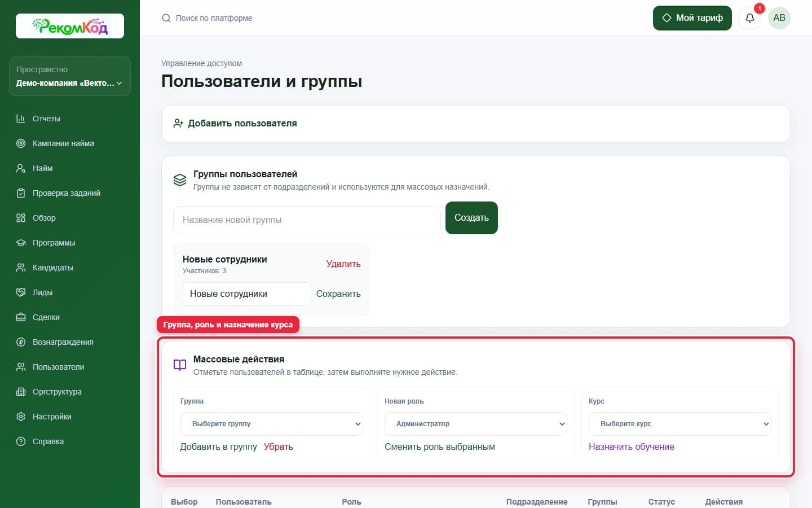Expand the Пространство workspace selector
This screenshot has height=508, width=812.
pyautogui.click(x=70, y=76)
